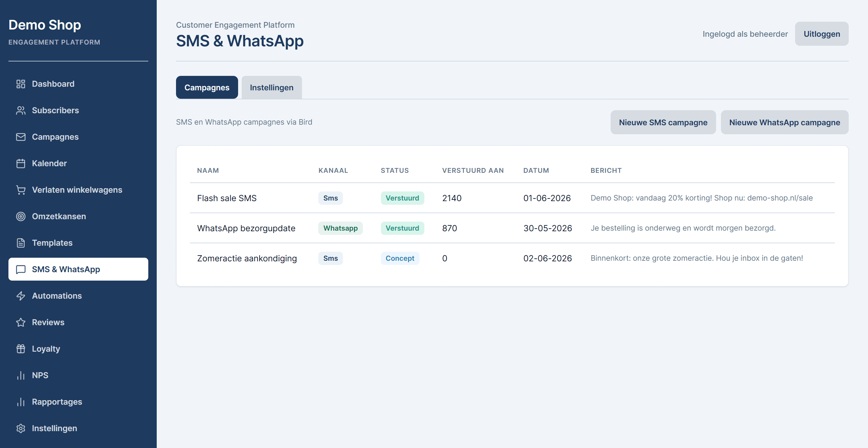Click the NPS bar chart icon

(x=20, y=375)
